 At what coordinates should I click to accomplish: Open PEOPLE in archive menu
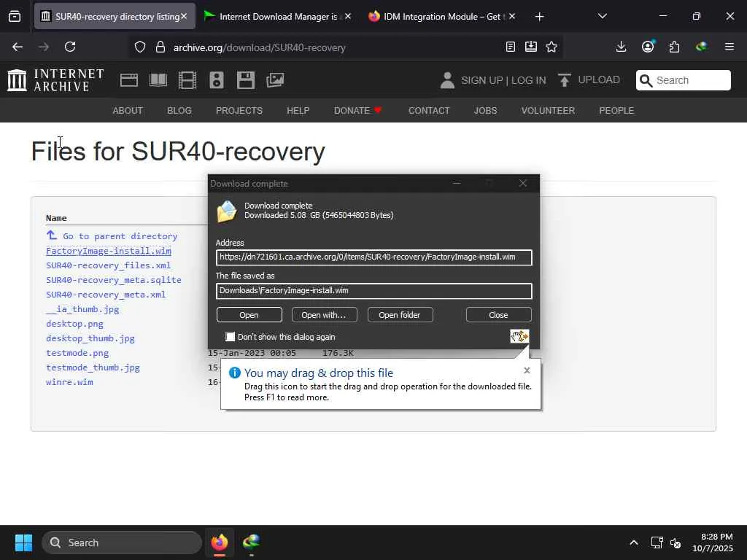tap(616, 111)
